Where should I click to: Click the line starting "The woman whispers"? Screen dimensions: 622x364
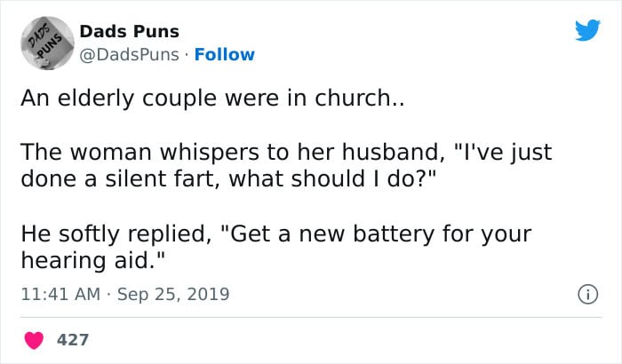coord(286,152)
